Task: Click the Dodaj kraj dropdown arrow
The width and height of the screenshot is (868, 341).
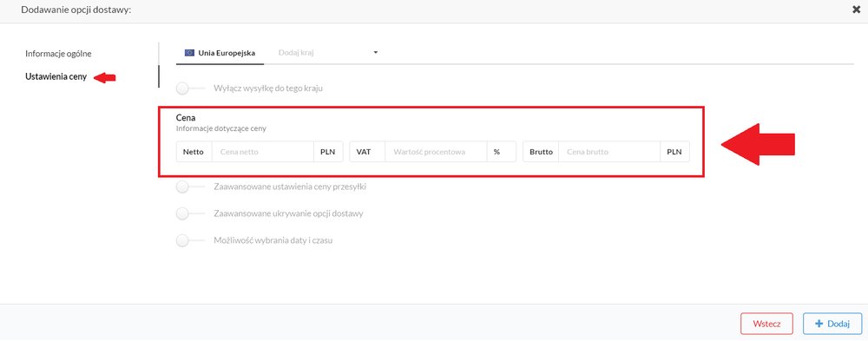Action: (375, 53)
